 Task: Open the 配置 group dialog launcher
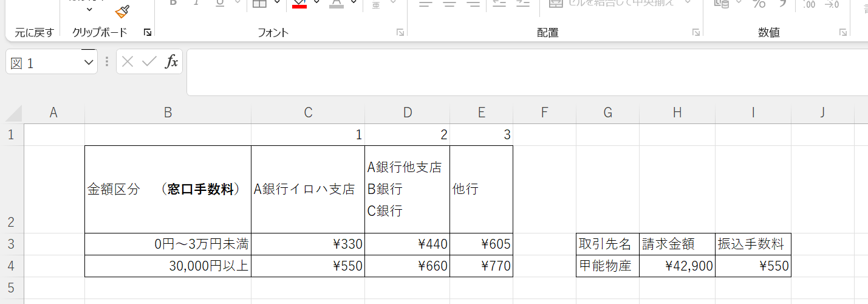695,32
